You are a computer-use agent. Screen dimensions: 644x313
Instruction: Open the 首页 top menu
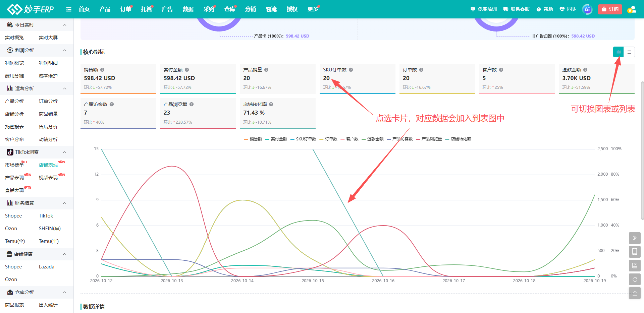84,9
